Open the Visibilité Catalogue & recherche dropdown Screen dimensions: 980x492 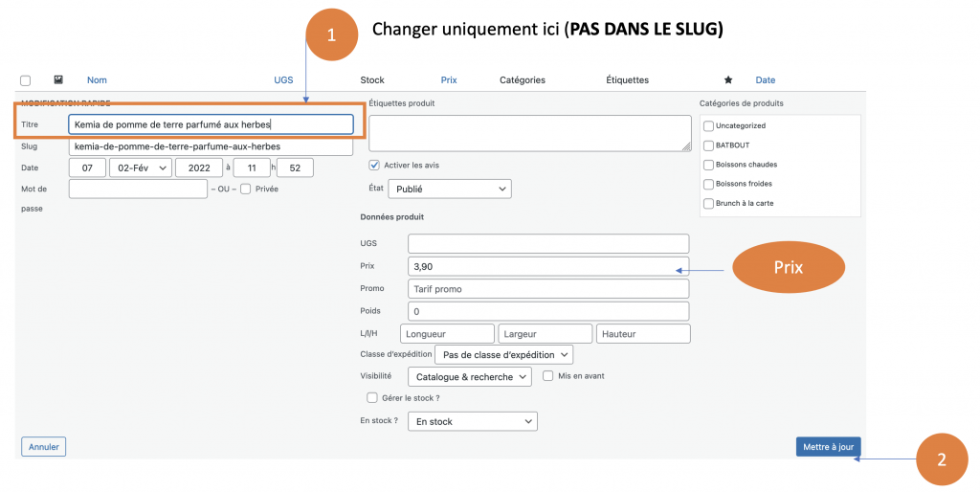469,377
